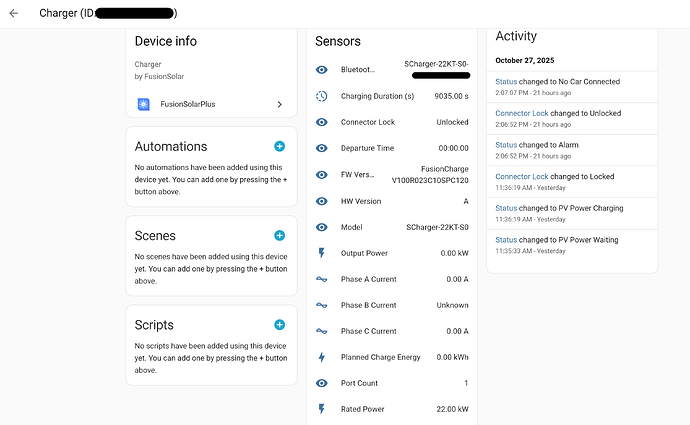The height and width of the screenshot is (425, 690).
Task: Click the HW Version eye icon
Action: pyautogui.click(x=321, y=200)
